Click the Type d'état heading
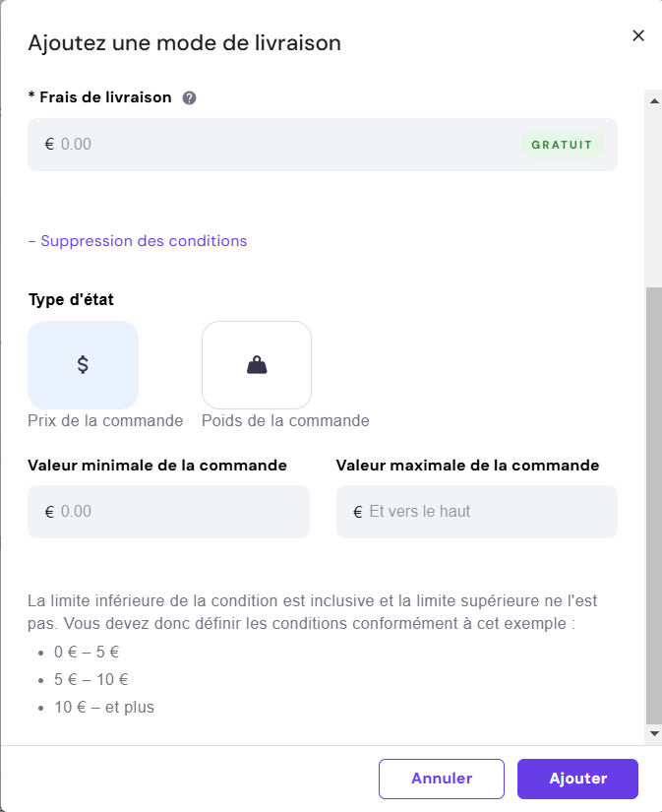 pyautogui.click(x=78, y=299)
